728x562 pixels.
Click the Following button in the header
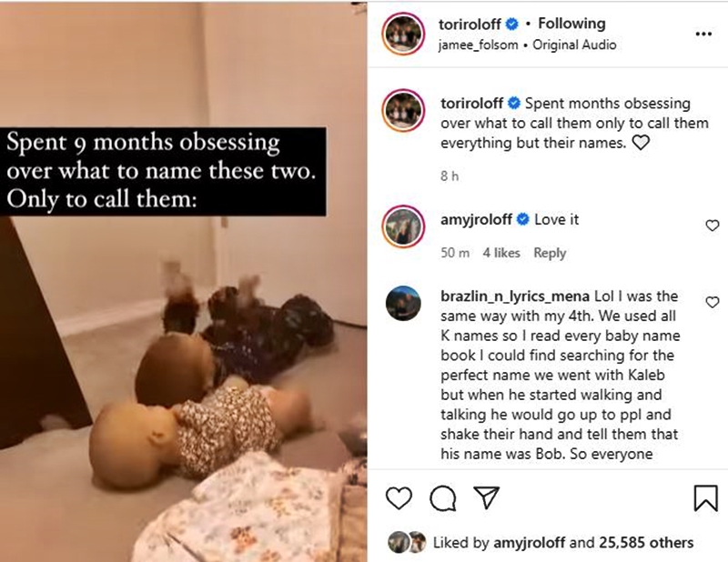tap(571, 24)
